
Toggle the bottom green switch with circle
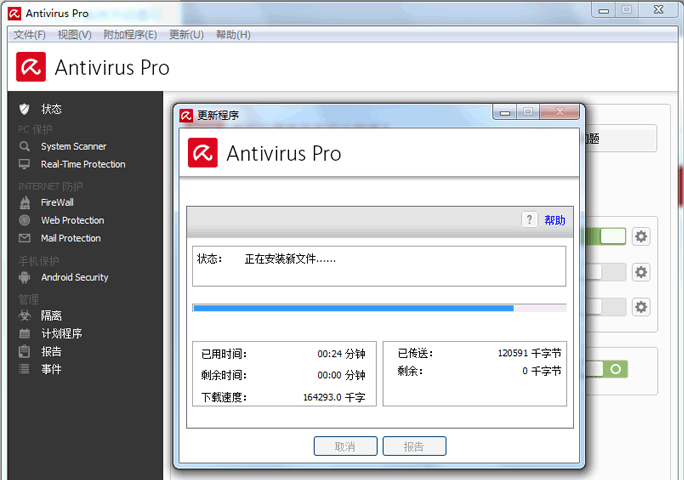[606, 369]
